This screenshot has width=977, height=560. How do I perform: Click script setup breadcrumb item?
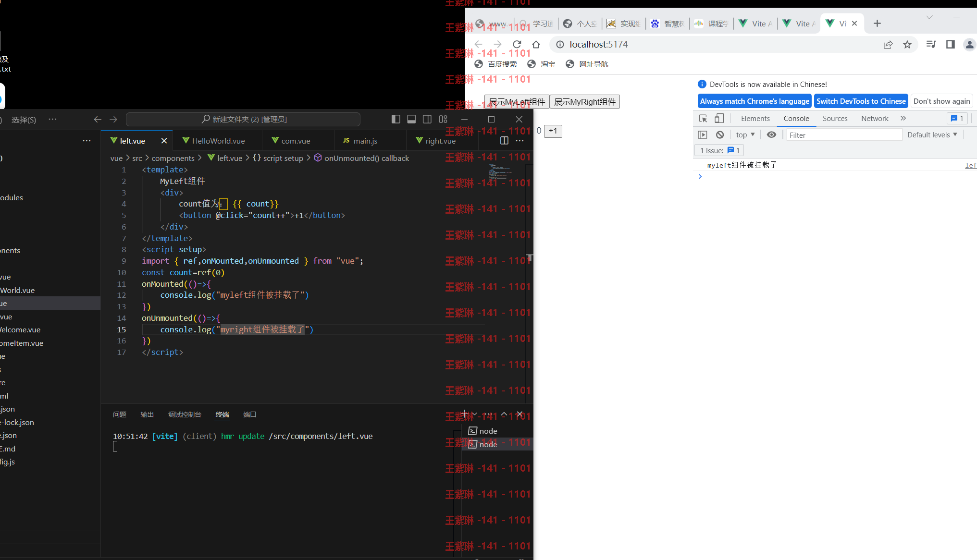click(278, 158)
